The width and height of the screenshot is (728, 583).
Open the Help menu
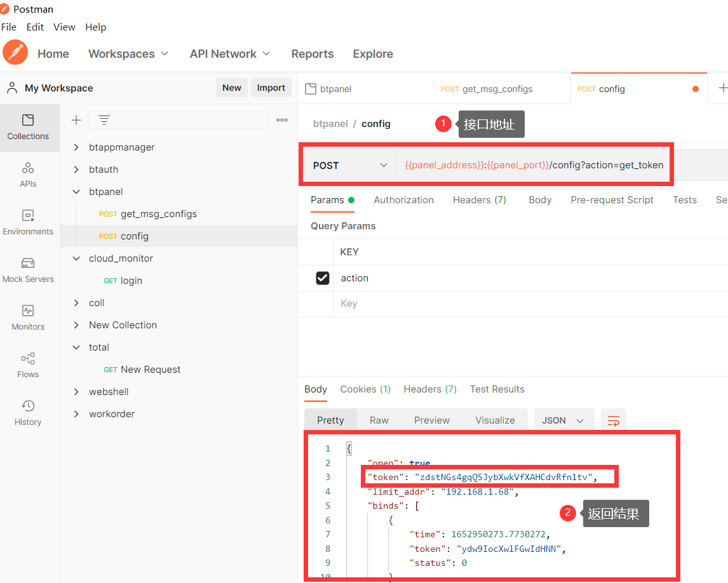[x=96, y=27]
